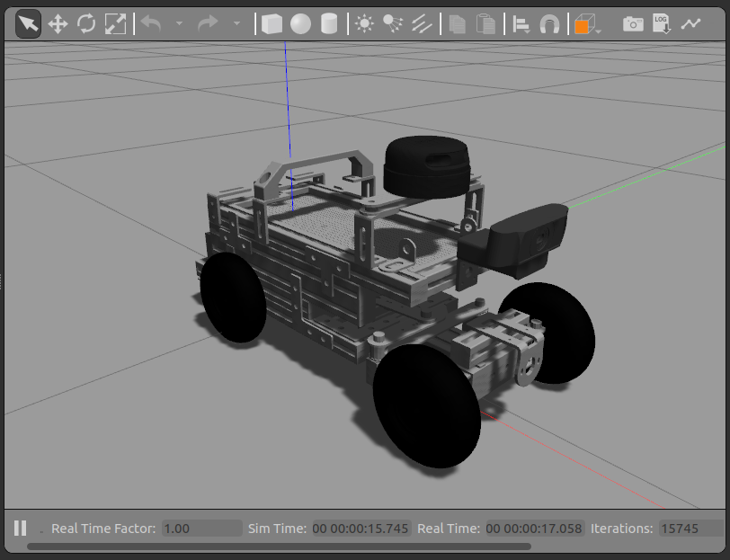Click the Sim Time value field
The image size is (730, 560).
tap(361, 529)
